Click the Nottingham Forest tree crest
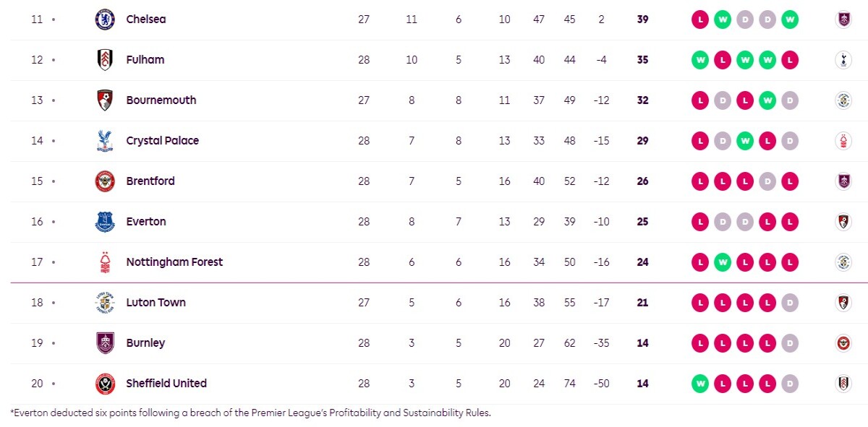 [105, 262]
